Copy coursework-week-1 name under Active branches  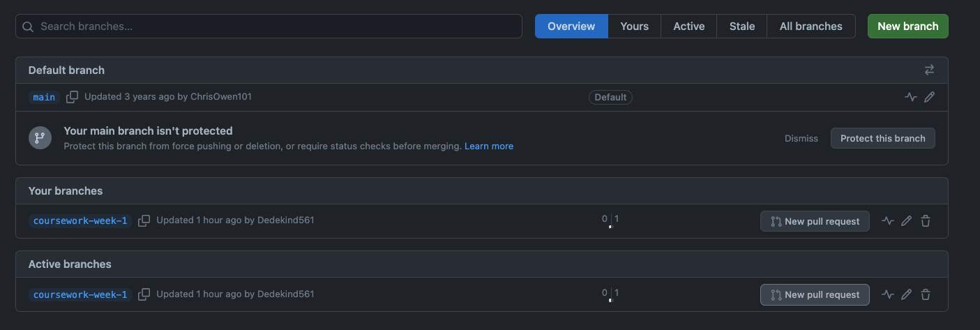pyautogui.click(x=144, y=294)
